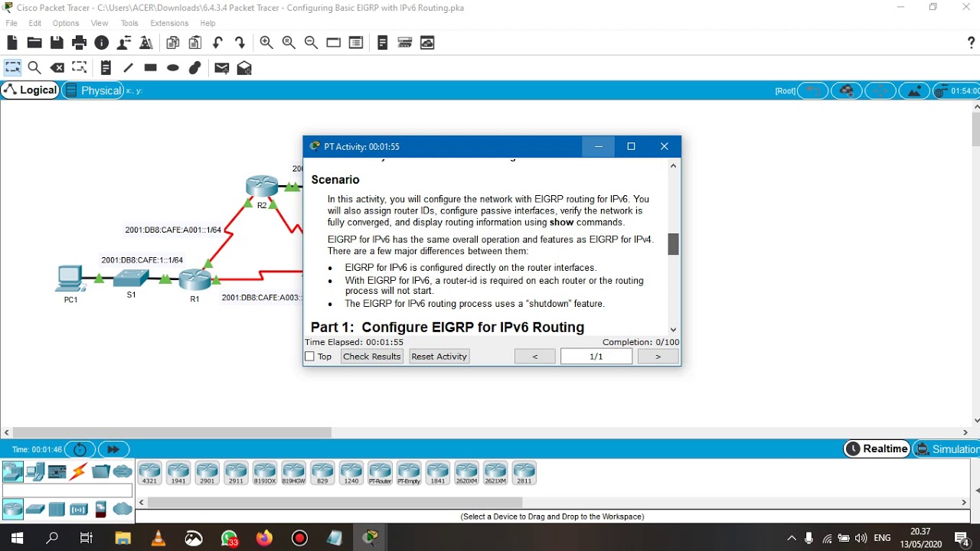This screenshot has height=551, width=980.
Task: Click the Fast Forward Time button
Action: pos(113,449)
